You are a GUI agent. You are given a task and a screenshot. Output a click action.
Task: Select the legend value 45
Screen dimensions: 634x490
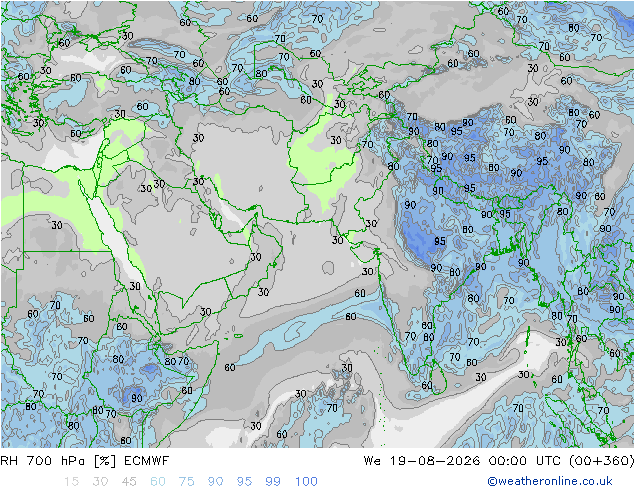[129, 482]
